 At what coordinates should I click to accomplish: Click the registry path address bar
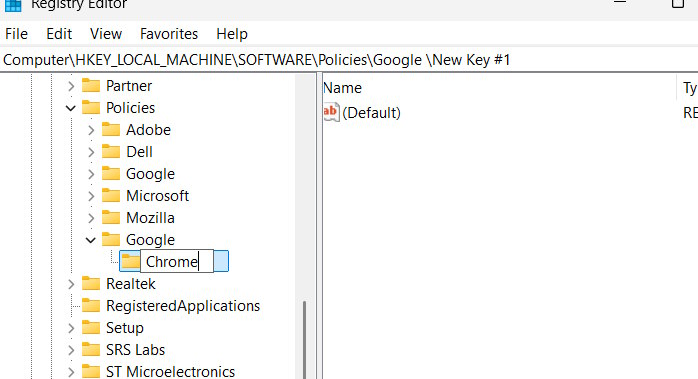point(349,60)
